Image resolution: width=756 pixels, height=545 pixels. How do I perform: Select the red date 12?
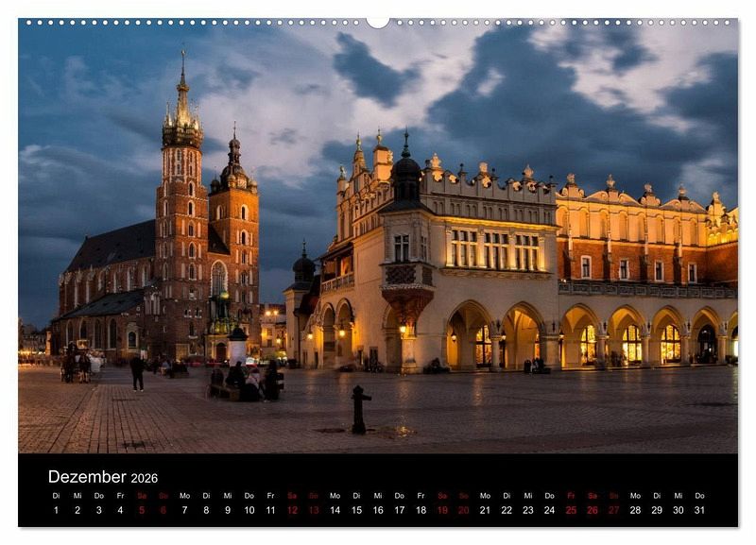(292, 510)
